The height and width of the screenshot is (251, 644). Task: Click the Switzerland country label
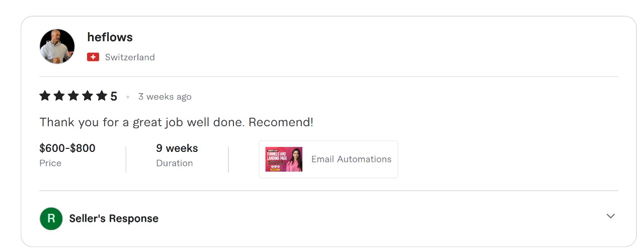click(130, 57)
